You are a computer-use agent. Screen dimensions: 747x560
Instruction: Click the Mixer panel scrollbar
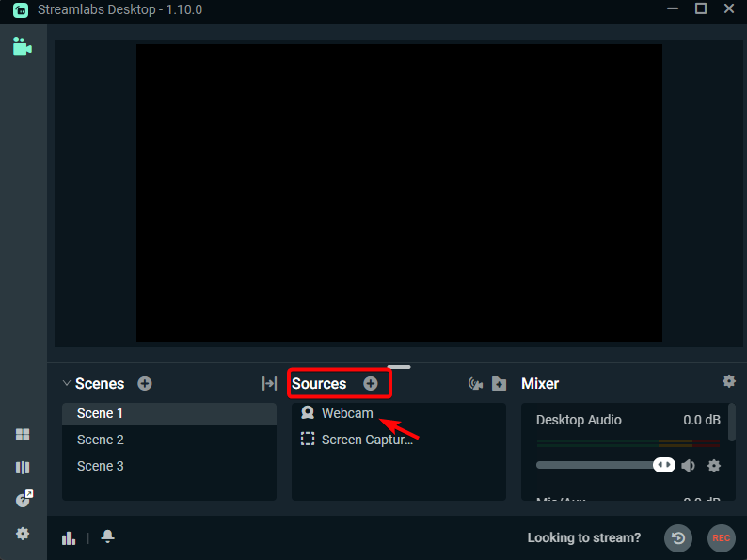tap(732, 423)
